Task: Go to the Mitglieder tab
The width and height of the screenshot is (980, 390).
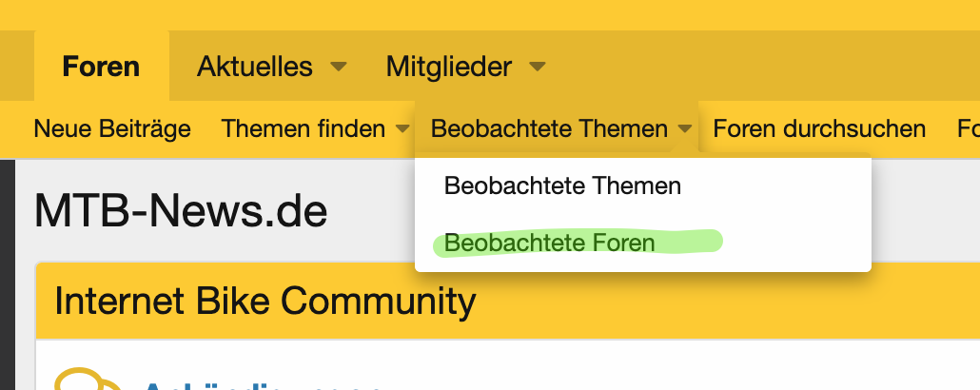Action: click(x=449, y=67)
